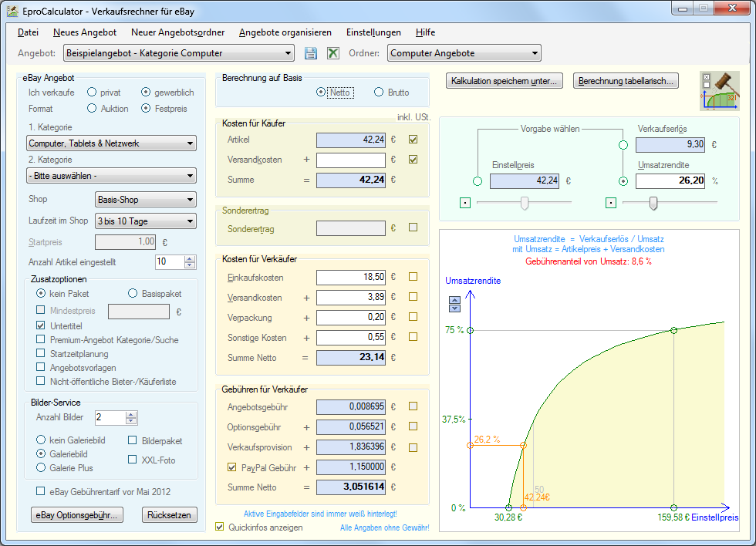This screenshot has width=756, height=546.
Task: Click the save (floppy disk) icon
Action: point(311,53)
